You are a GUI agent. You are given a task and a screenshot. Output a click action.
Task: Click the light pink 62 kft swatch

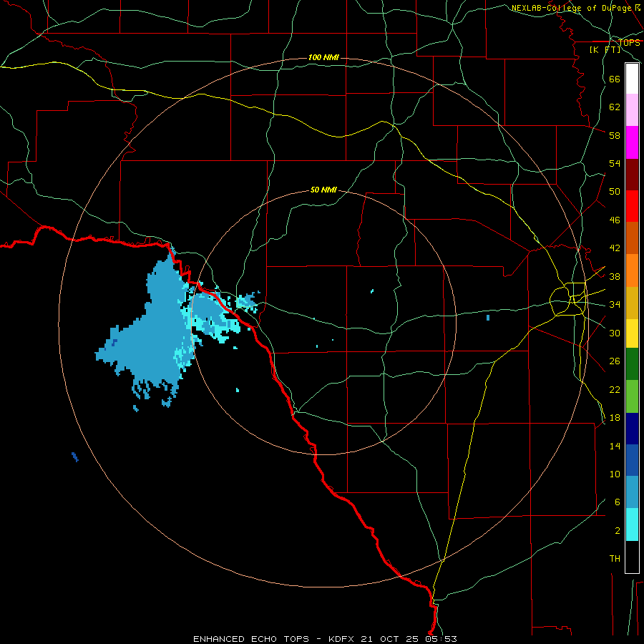point(632,110)
